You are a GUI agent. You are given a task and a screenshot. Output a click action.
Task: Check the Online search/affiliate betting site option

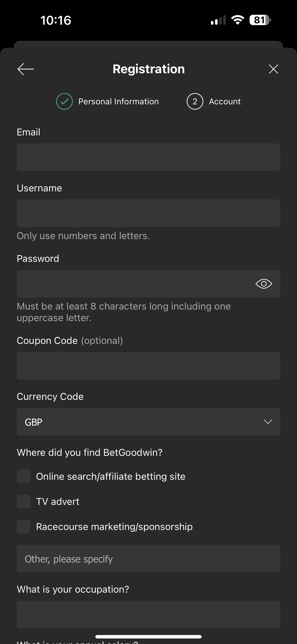[x=23, y=476]
